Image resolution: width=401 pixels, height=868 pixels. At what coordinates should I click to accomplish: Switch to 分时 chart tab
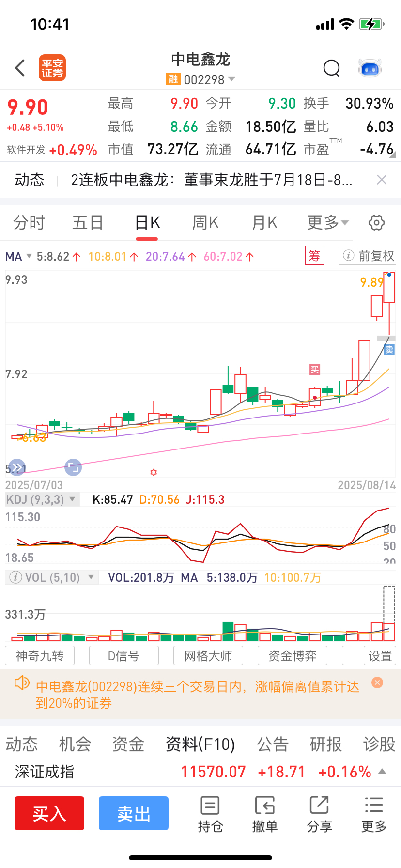click(x=29, y=223)
